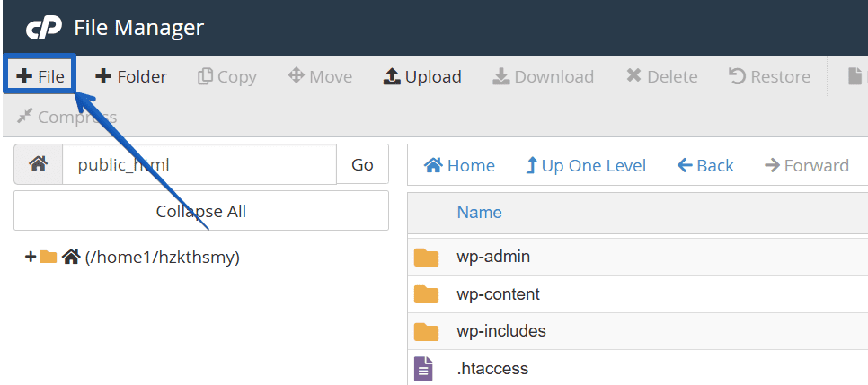
Task: Collapse all folders in the tree
Action: point(200,211)
